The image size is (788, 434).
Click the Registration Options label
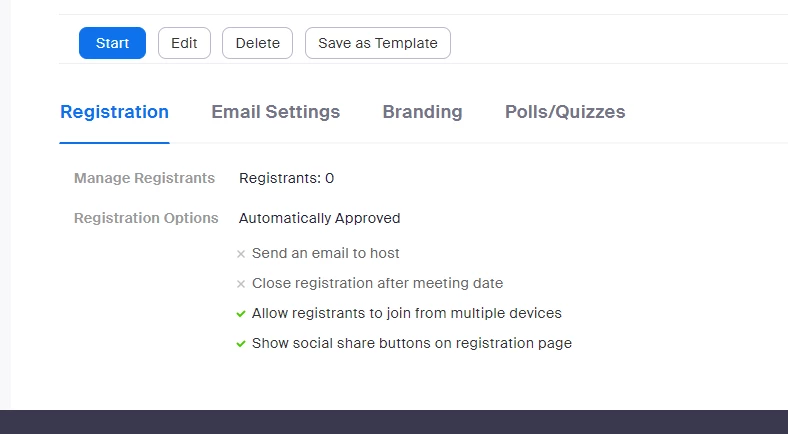point(146,219)
